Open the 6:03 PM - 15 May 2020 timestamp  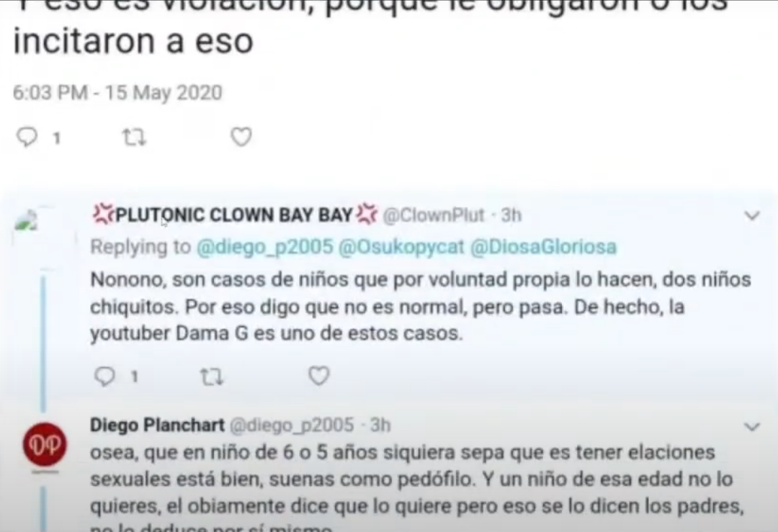tap(117, 93)
